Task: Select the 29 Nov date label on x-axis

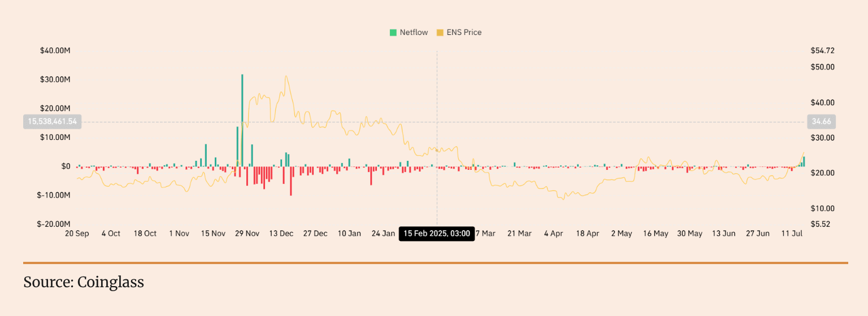Action: point(247,234)
